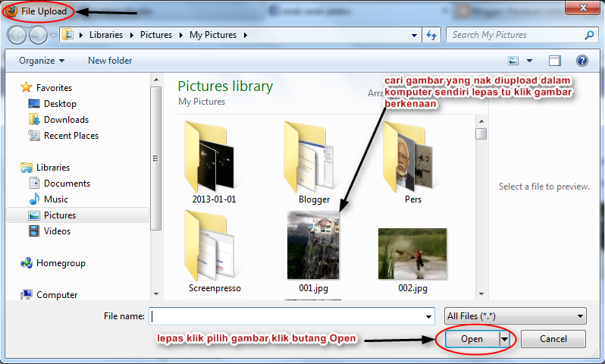Screen dimensions: 605x364
Task: Select Recent Places in navigation pane
Action: click(64, 136)
